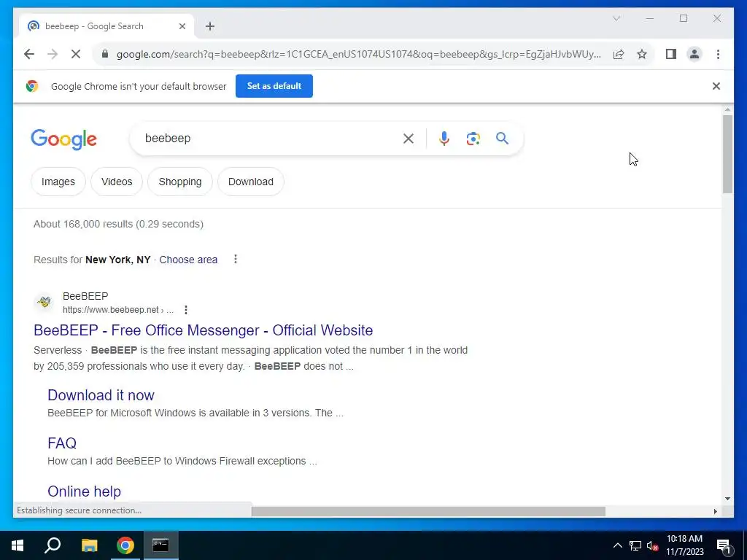Click the muted volume tray icon
Screen dimensions: 747x560
(652, 545)
